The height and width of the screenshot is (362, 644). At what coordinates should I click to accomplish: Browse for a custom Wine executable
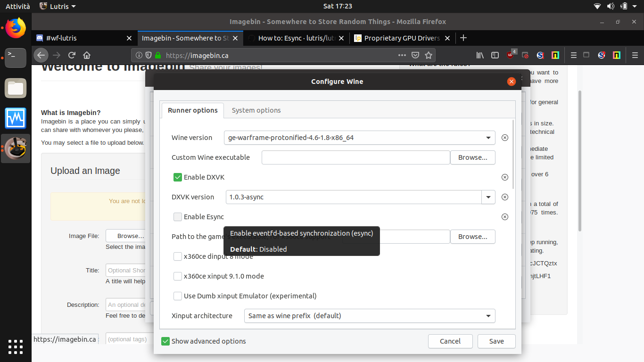click(x=473, y=157)
